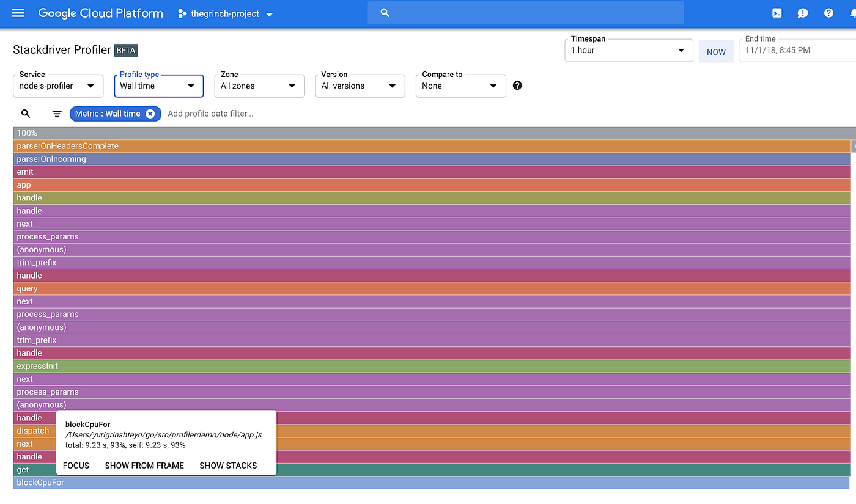Click the search magnifier above the flame graph
The image size is (856, 504).
[26, 114]
